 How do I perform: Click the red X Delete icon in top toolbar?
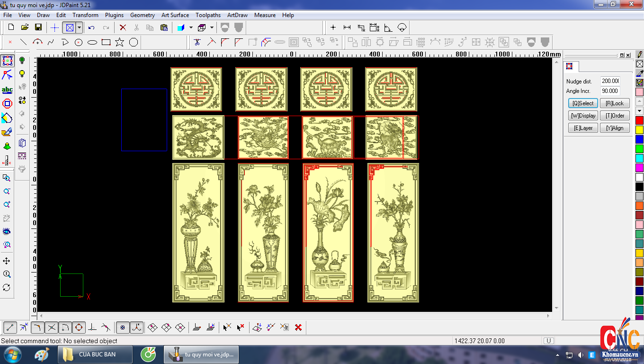[x=123, y=27]
